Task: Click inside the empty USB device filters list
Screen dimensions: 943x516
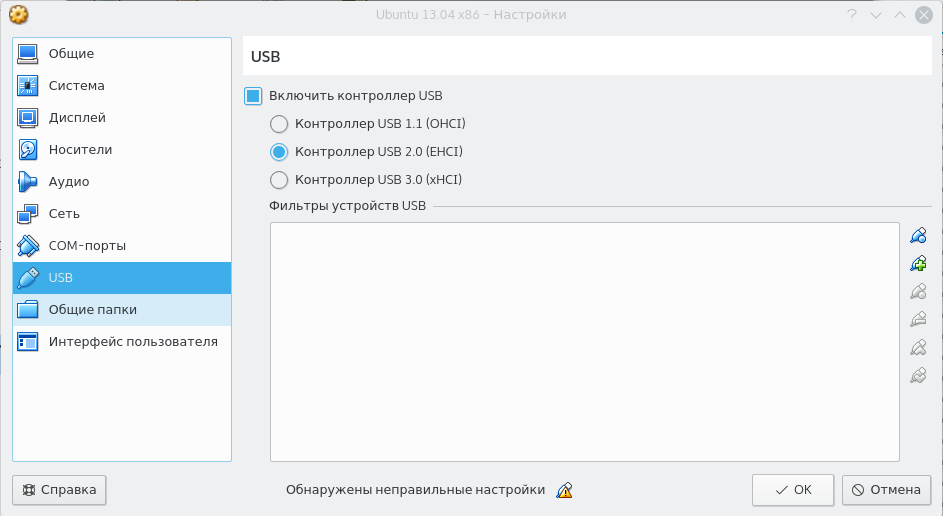Action: pos(584,341)
